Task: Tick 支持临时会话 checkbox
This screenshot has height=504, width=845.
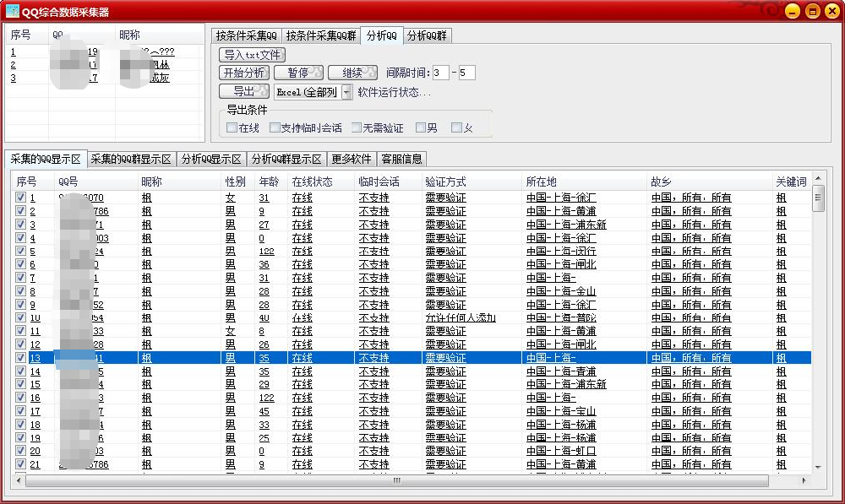Action: coord(275,127)
